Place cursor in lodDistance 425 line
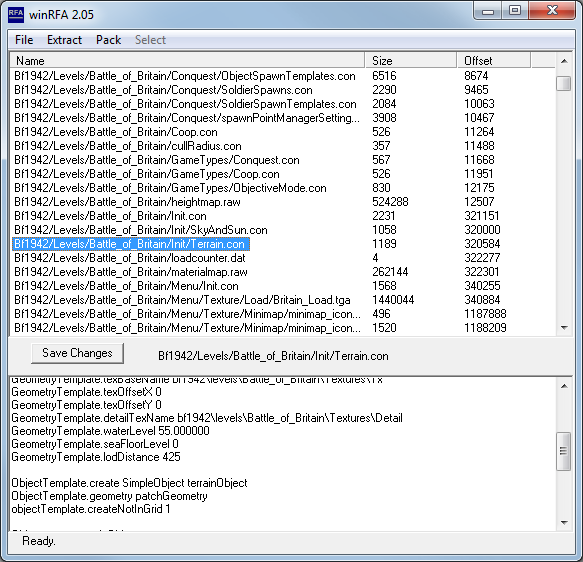 [x=96, y=457]
